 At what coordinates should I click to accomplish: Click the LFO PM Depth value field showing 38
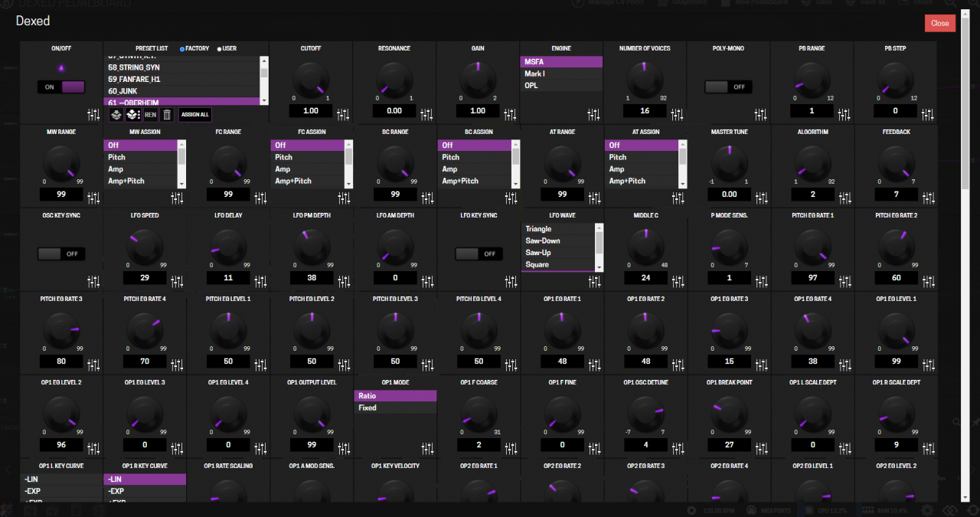click(x=311, y=278)
